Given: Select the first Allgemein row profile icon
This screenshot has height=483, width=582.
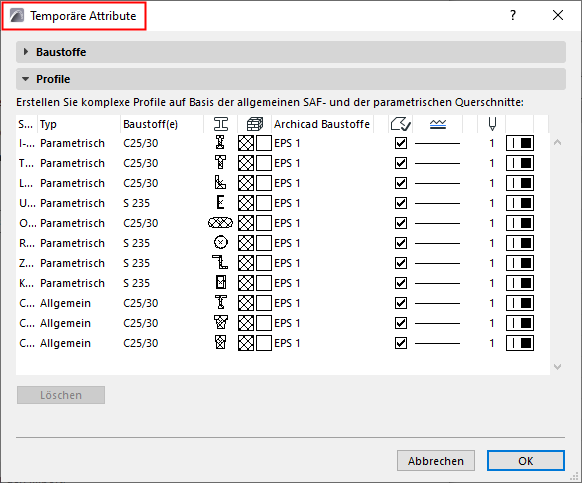Looking at the screenshot, I should click(220, 303).
